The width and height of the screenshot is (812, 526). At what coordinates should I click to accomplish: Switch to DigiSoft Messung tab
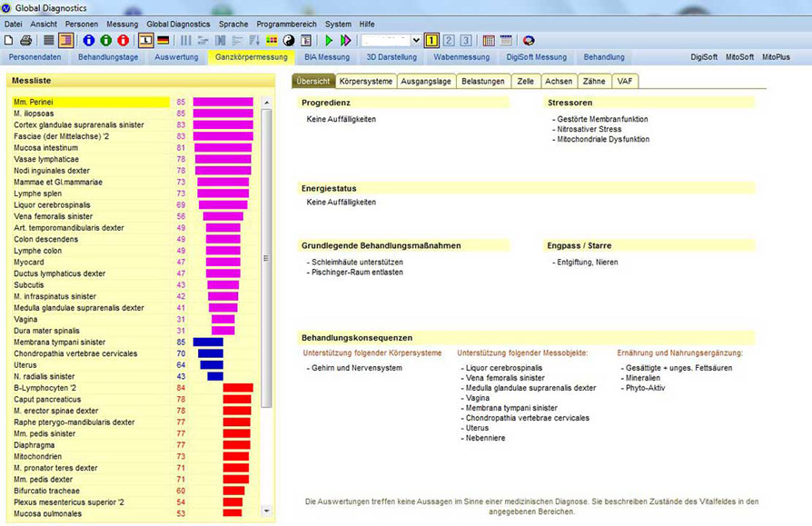(x=537, y=57)
